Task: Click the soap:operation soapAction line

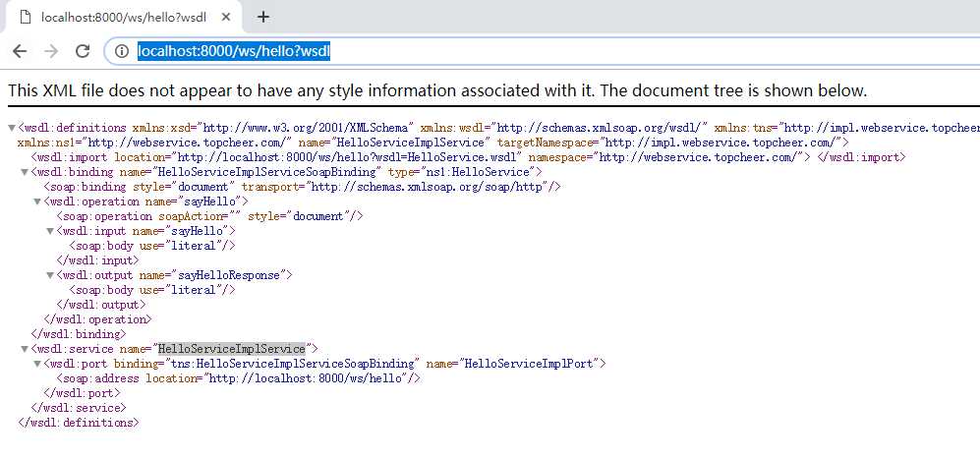Action: coord(209,216)
